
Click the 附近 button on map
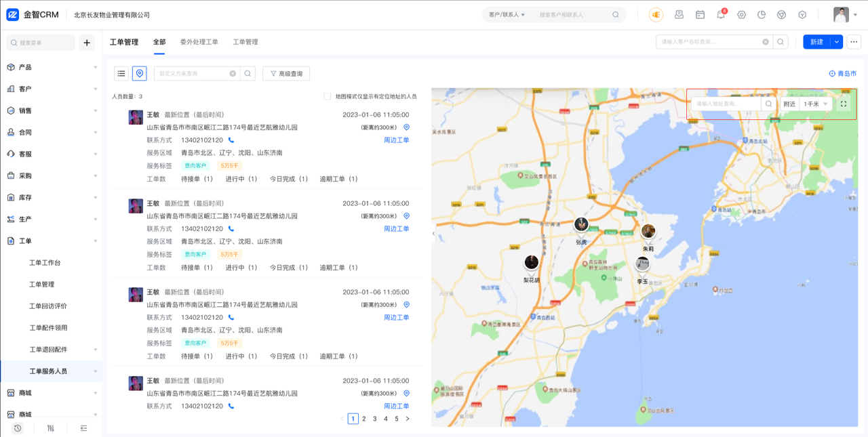tap(789, 104)
